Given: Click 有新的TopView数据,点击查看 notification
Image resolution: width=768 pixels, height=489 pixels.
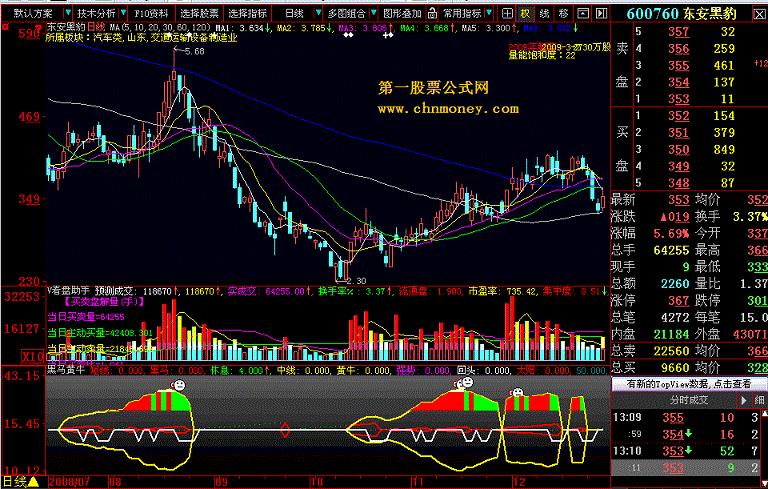Looking at the screenshot, I should [689, 384].
